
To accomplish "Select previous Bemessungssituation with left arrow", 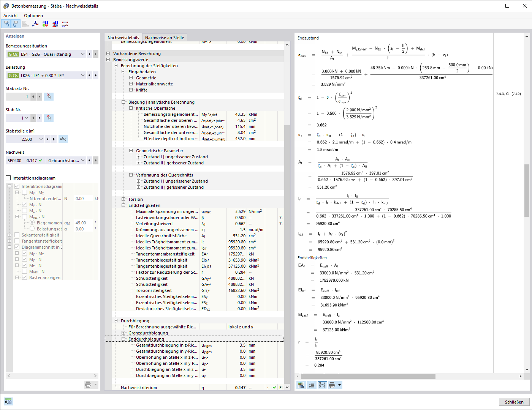I will (x=89, y=54).
